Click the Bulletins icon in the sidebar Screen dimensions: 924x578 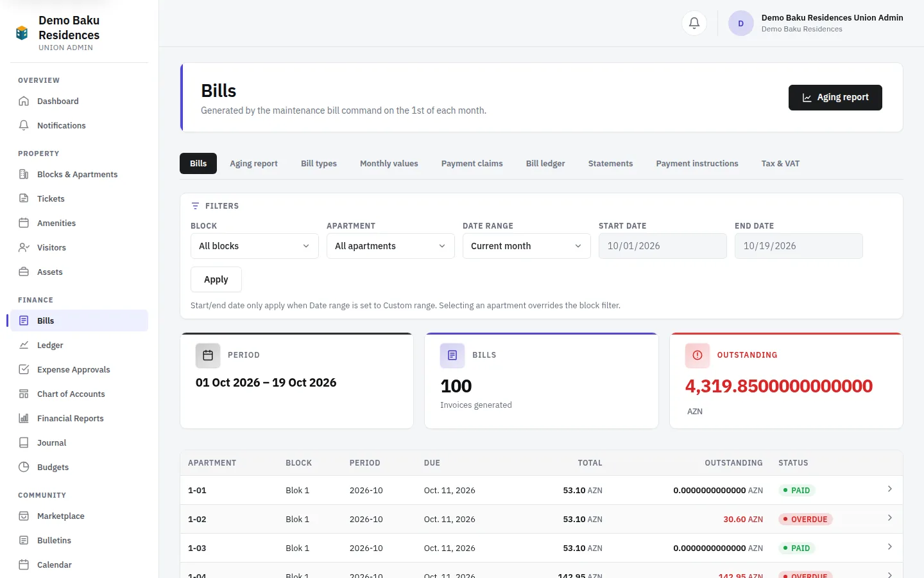24,540
